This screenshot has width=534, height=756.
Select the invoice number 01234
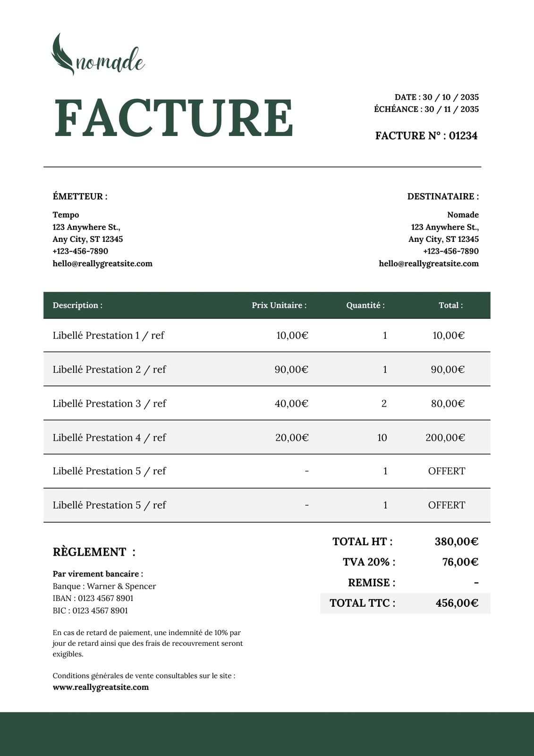463,136
